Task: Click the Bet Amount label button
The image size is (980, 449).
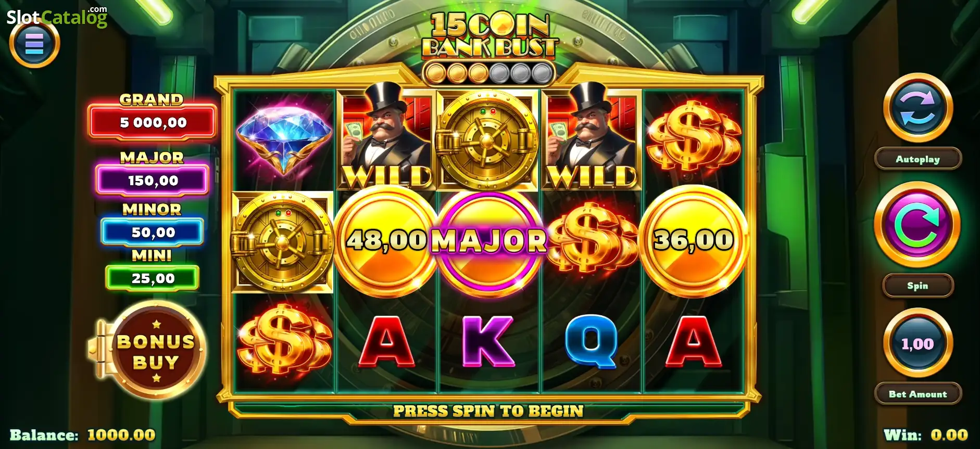Action: [918, 394]
